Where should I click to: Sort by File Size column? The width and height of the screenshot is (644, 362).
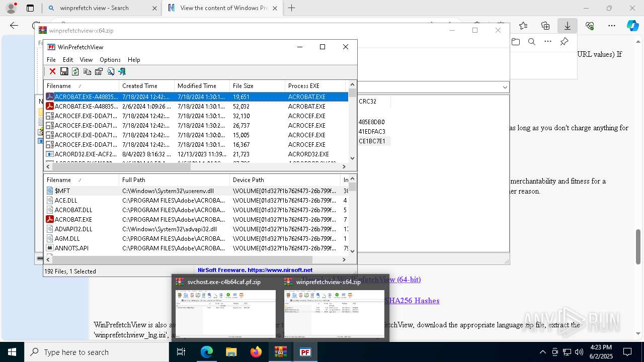(258, 85)
